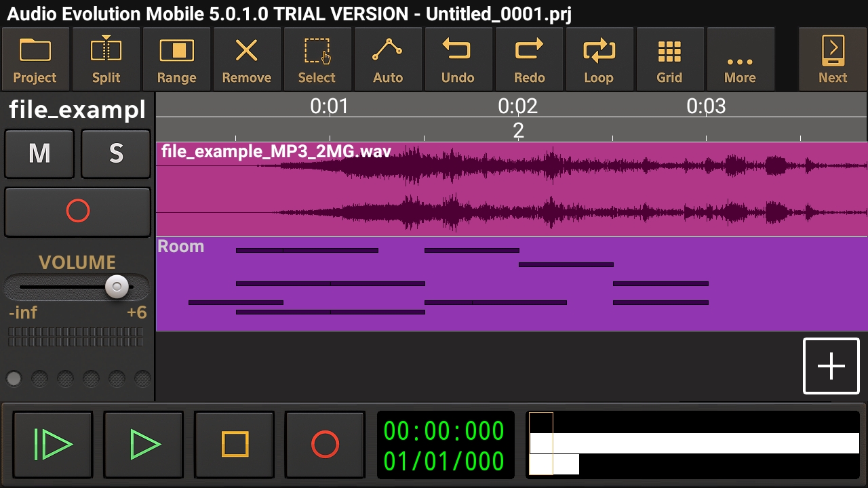868x488 pixels.
Task: Click the track volume slider knob
Action: pyautogui.click(x=117, y=287)
